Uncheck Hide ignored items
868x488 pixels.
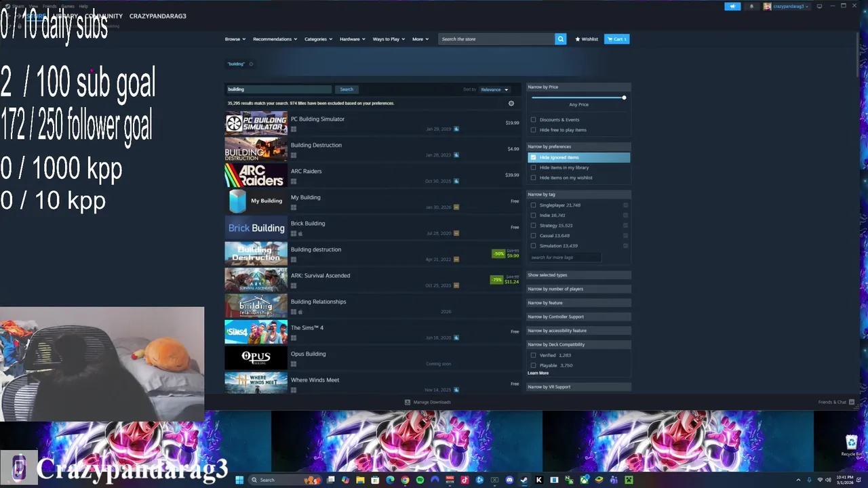coord(533,157)
